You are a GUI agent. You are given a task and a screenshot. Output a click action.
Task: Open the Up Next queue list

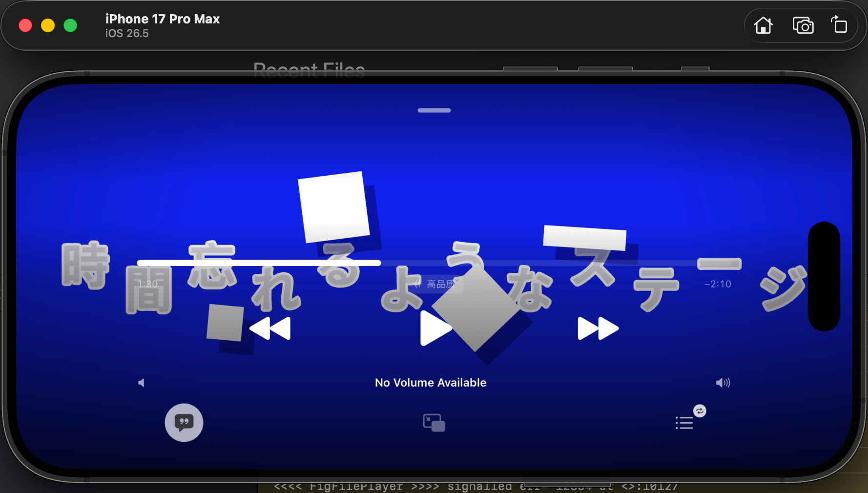coord(684,423)
